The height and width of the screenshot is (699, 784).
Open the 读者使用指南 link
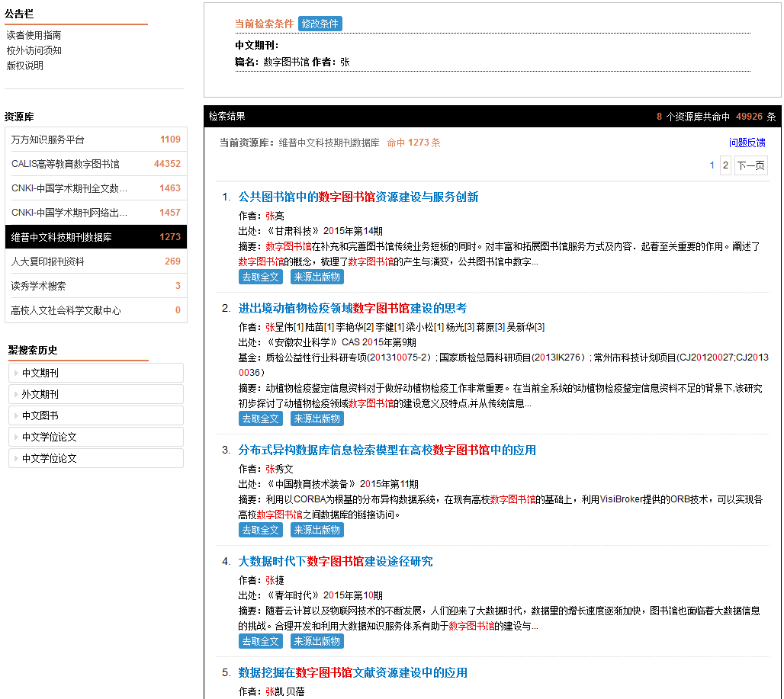(34, 35)
